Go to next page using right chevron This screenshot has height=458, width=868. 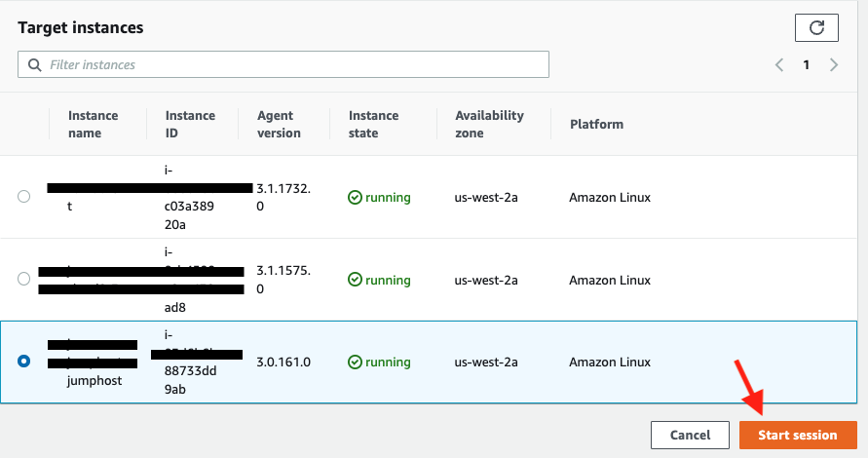[x=834, y=65]
